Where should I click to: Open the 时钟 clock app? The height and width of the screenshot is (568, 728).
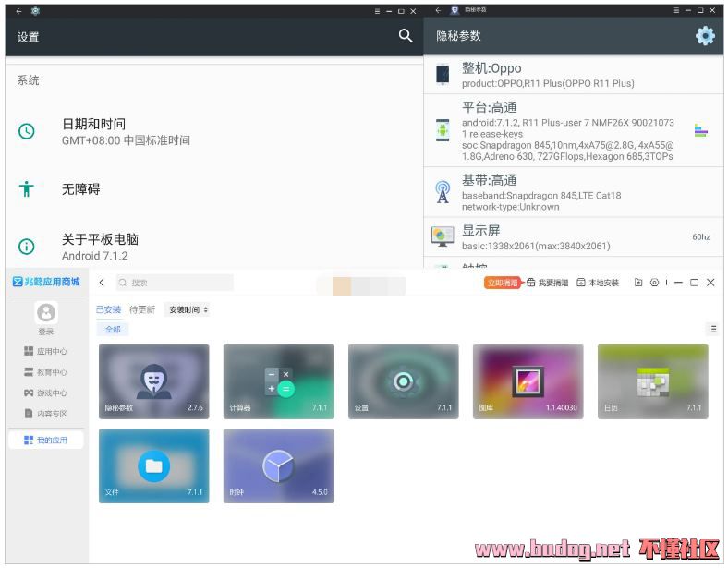(x=278, y=465)
